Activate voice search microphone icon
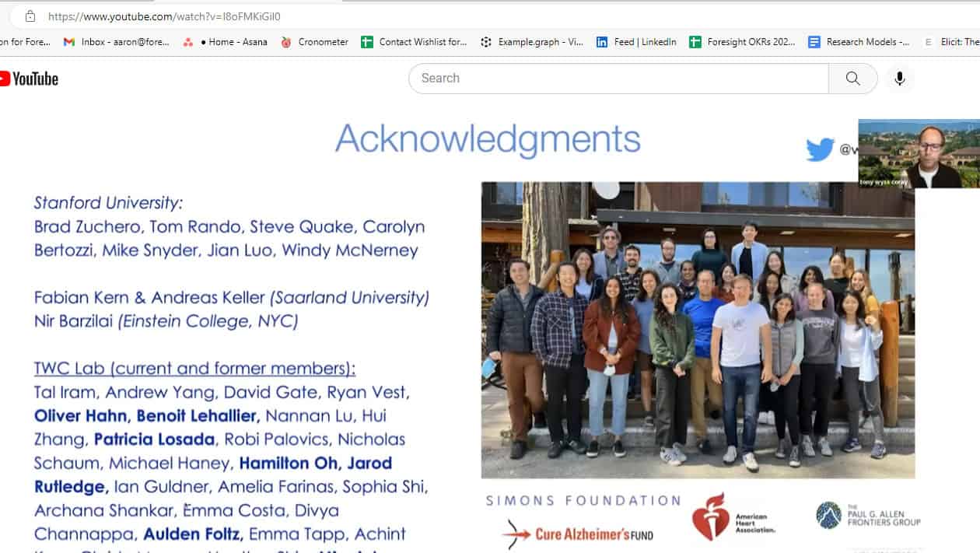 tap(900, 79)
